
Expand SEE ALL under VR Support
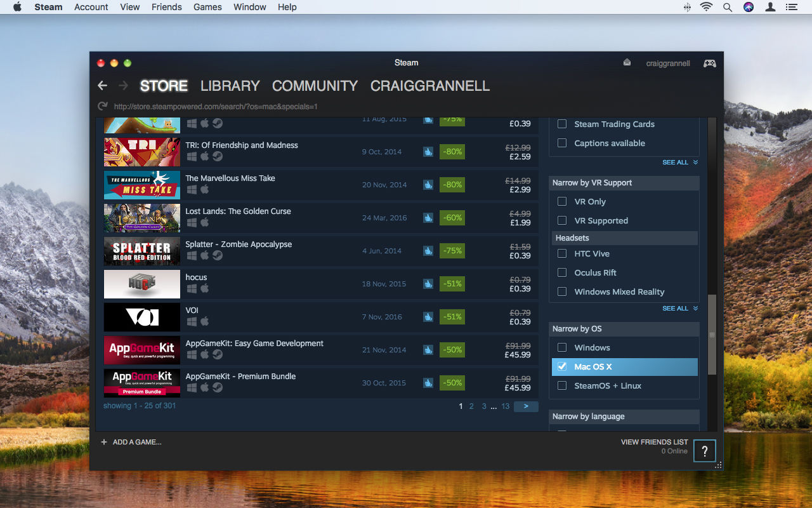(x=676, y=308)
